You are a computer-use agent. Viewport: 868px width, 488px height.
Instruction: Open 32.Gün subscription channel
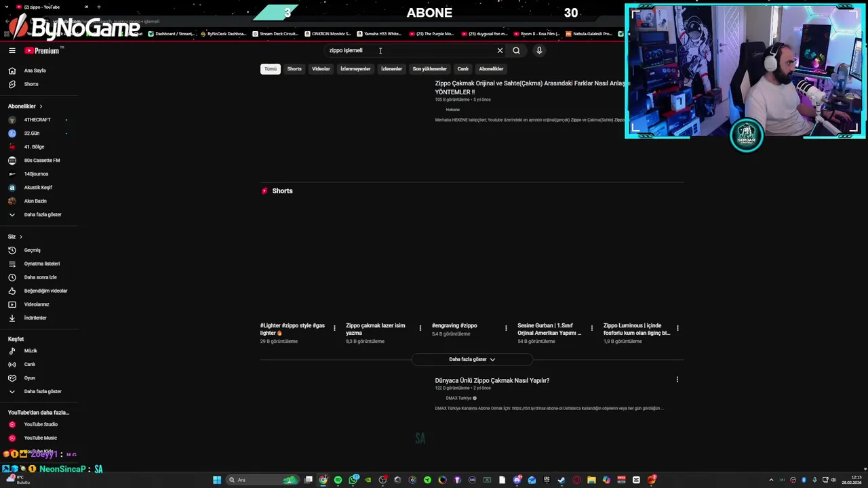32,134
